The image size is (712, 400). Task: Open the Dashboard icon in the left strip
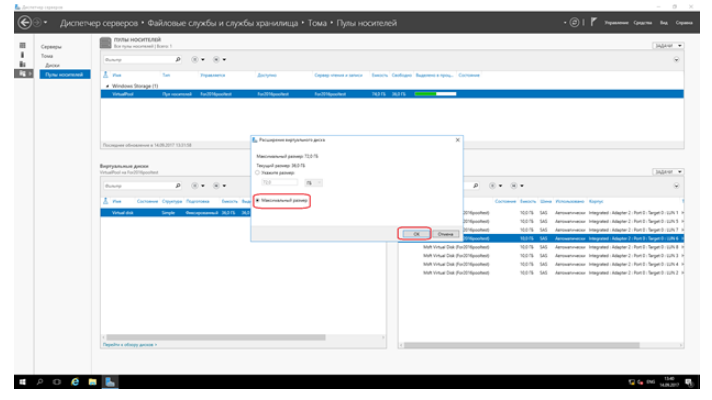[x=22, y=46]
